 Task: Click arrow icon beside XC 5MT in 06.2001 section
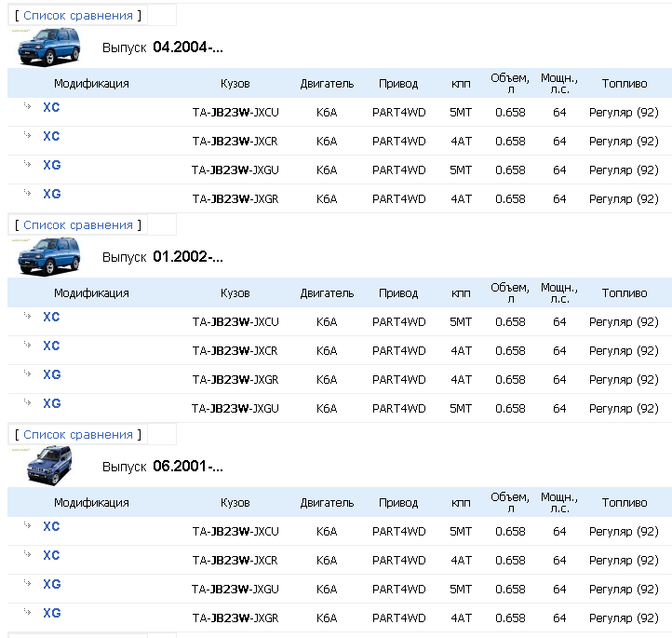[x=28, y=526]
